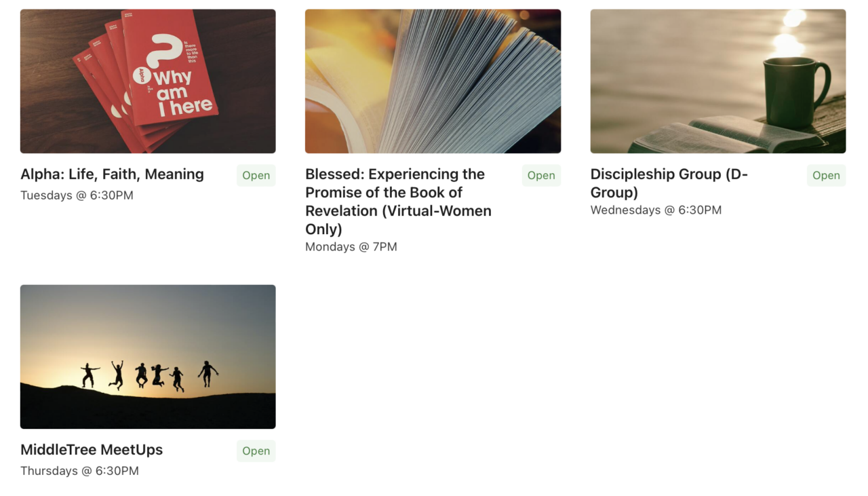Select the Tuesdays @ 6:30PM schedule text

(77, 195)
